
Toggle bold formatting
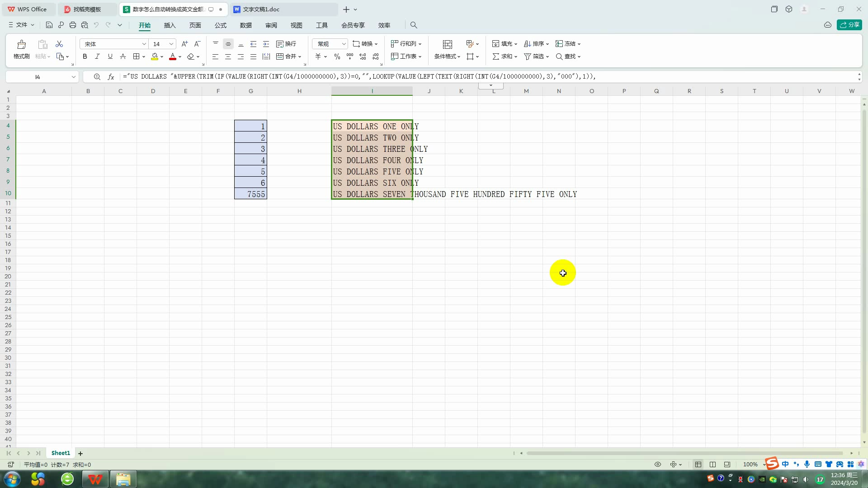pos(85,56)
